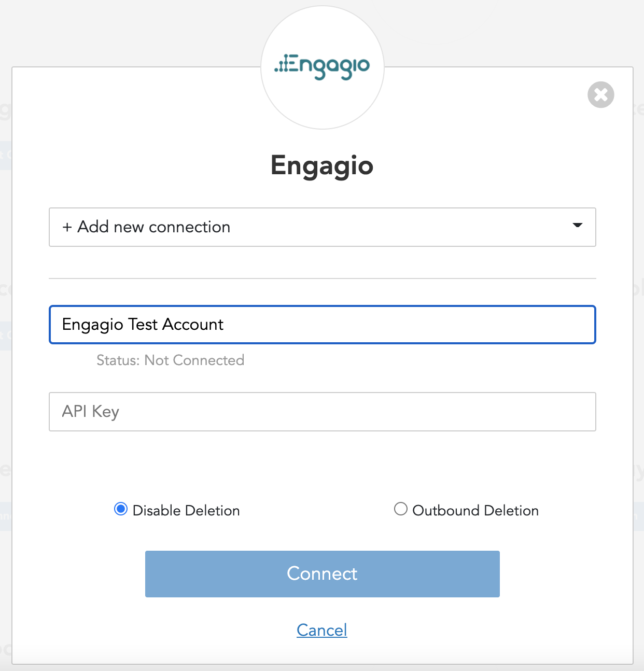The image size is (644, 671).
Task: Choose the Outbound Deletion radio button
Action: pos(400,509)
